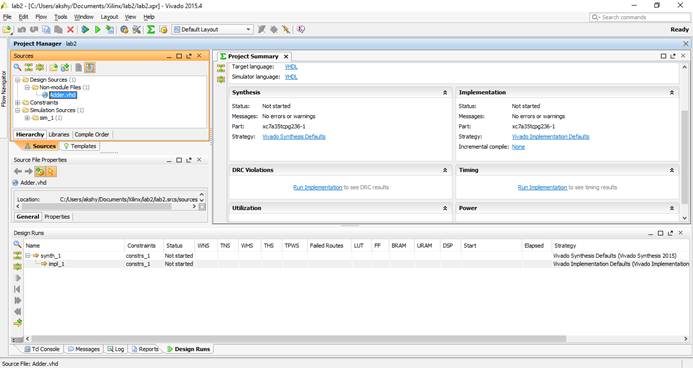Open the Messages tab
The height and width of the screenshot is (368, 693).
[84, 349]
